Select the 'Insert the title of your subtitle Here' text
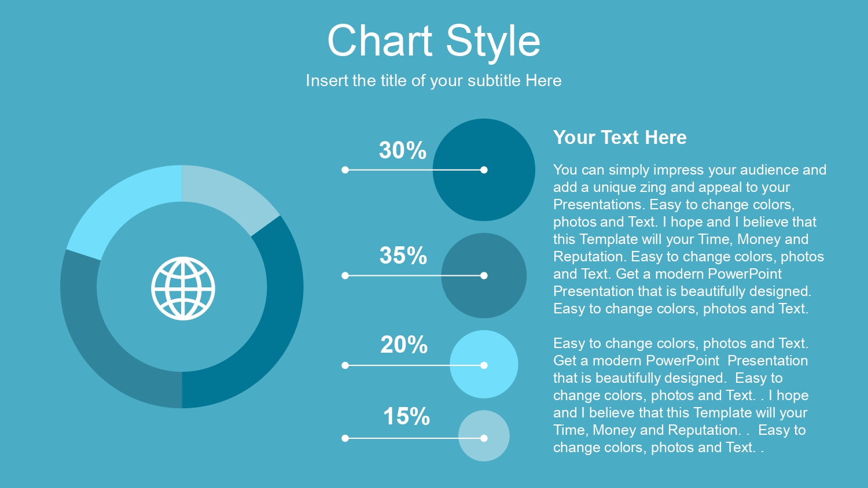Image resolution: width=868 pixels, height=488 pixels. click(x=433, y=80)
